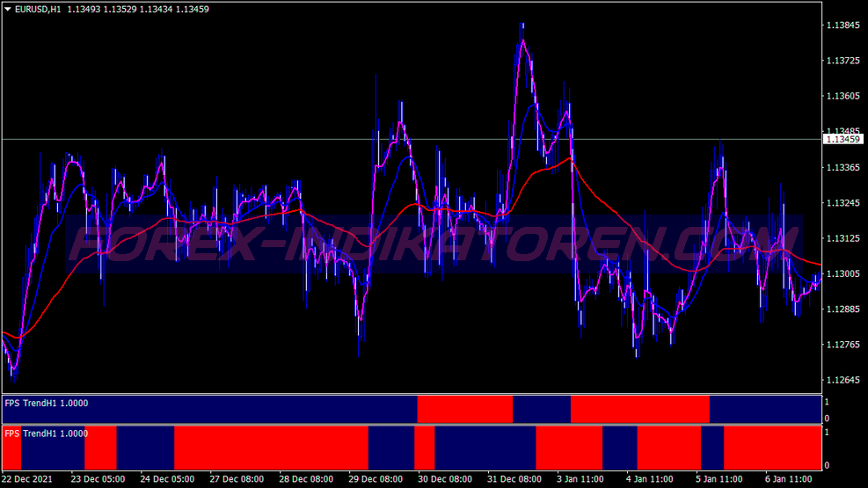Click the upper FPS TrendH1 1.0000 indicator label
Image resolution: width=868 pixels, height=488 pixels.
pos(47,404)
